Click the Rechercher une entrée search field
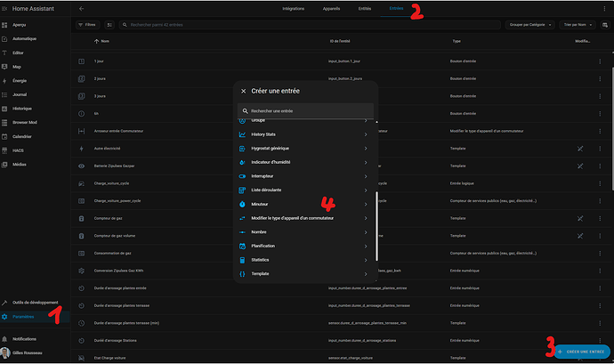The width and height of the screenshot is (614, 364). (x=307, y=111)
